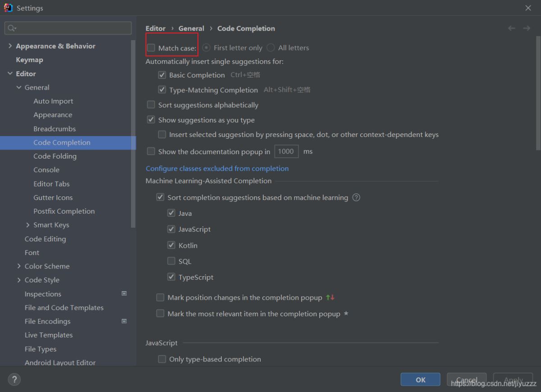Open Configure classes excluded from completion

(x=217, y=169)
